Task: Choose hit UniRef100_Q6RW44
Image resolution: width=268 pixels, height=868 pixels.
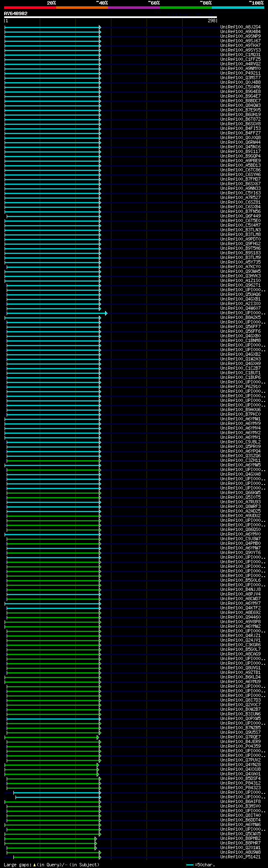Action: (x=240, y=143)
